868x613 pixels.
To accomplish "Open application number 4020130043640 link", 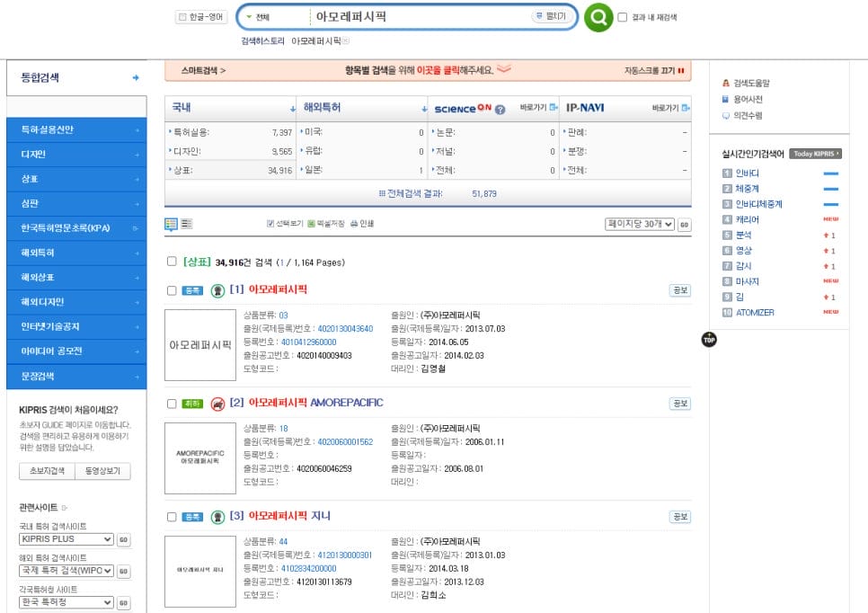I will click(345, 329).
